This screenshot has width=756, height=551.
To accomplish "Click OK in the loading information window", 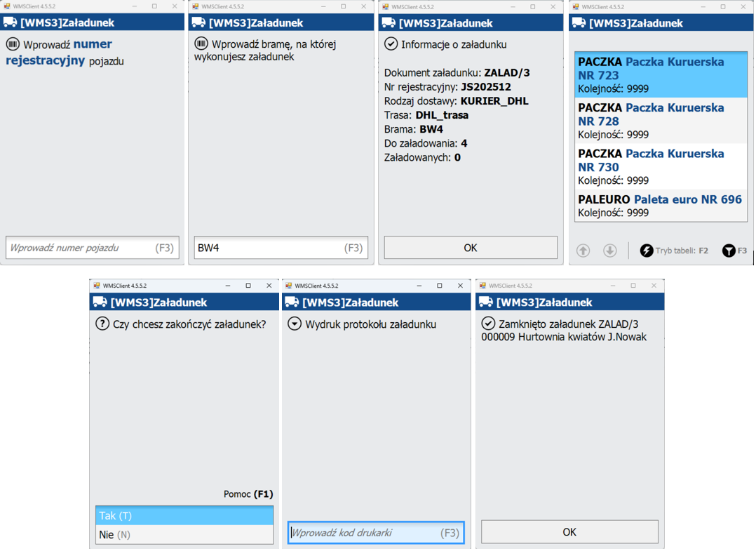I will [471, 248].
